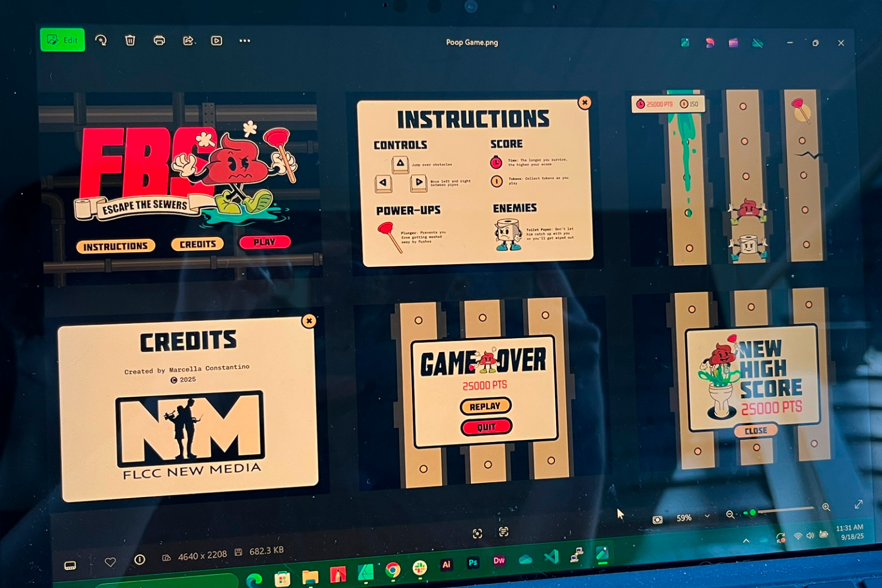Click the 682.3 KB file size text
Screen dimensions: 882x588
click(x=266, y=551)
